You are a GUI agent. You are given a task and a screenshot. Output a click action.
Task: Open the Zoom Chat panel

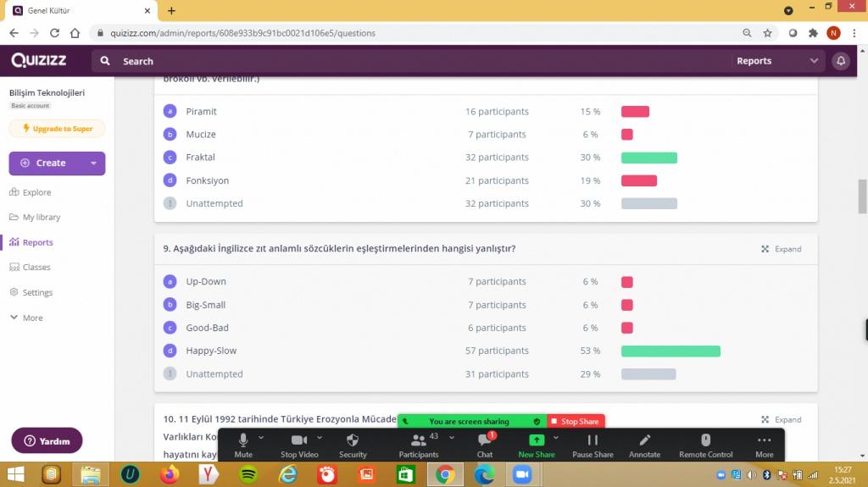485,440
